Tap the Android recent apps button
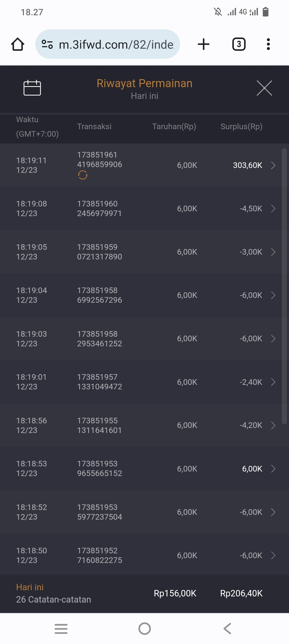The width and height of the screenshot is (289, 644). pyautogui.click(x=61, y=628)
